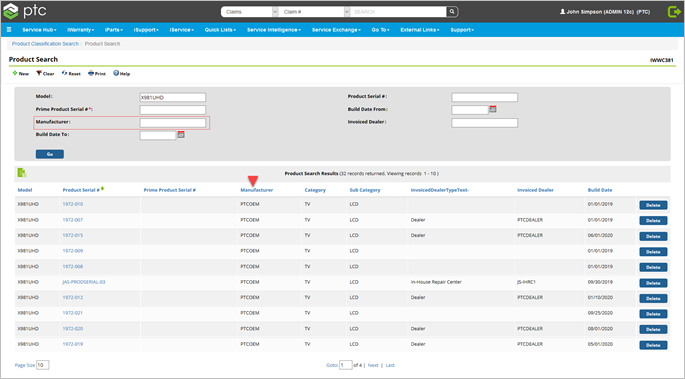The height and width of the screenshot is (379, 685).
Task: Sort by Sub Category column header
Action: tap(365, 190)
